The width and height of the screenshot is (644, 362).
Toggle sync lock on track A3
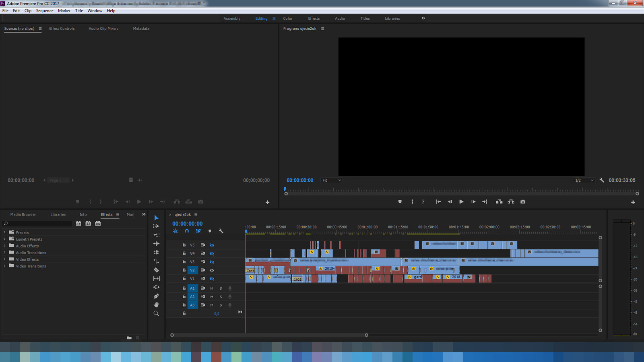203,305
